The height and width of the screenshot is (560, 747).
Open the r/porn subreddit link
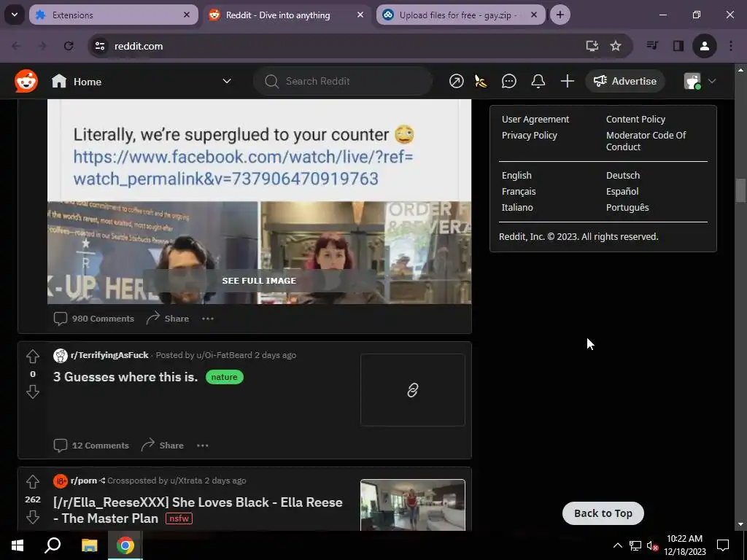point(83,481)
